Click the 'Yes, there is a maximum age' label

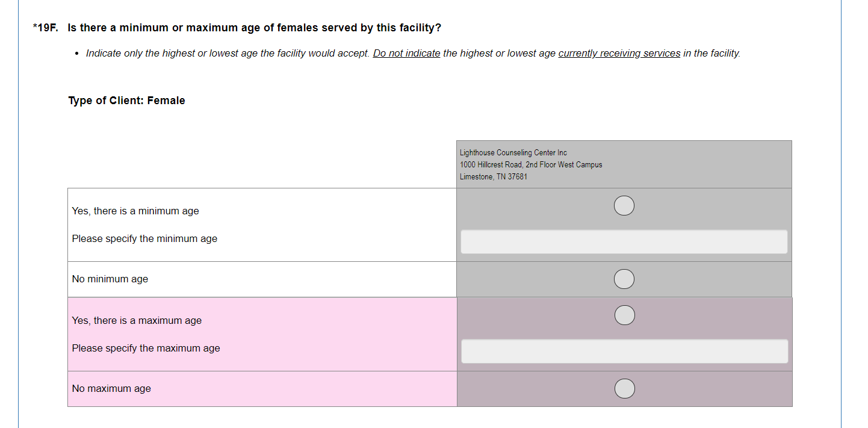coord(137,321)
